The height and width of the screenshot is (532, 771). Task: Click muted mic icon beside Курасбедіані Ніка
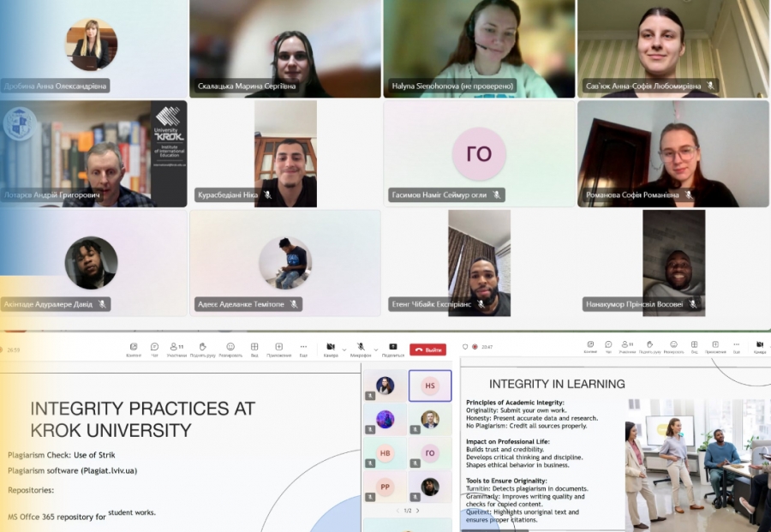pos(267,194)
